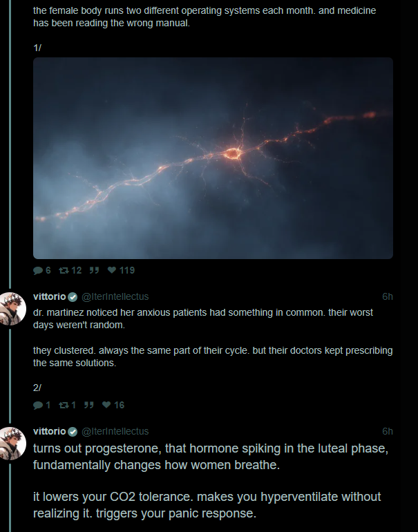Open replies on the first post with 6 replies
418x532 pixels.
[x=41, y=270]
